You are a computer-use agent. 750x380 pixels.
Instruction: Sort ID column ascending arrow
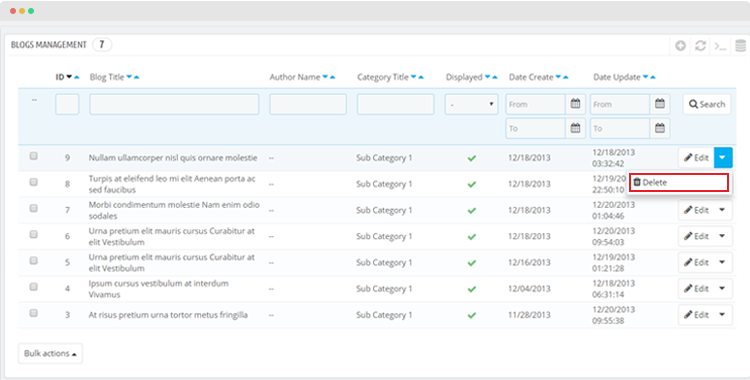pos(77,77)
